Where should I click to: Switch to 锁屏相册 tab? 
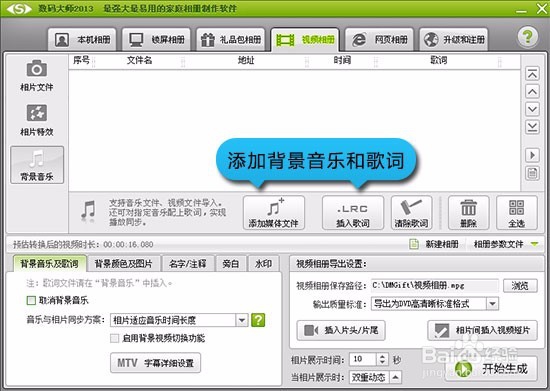click(x=156, y=40)
